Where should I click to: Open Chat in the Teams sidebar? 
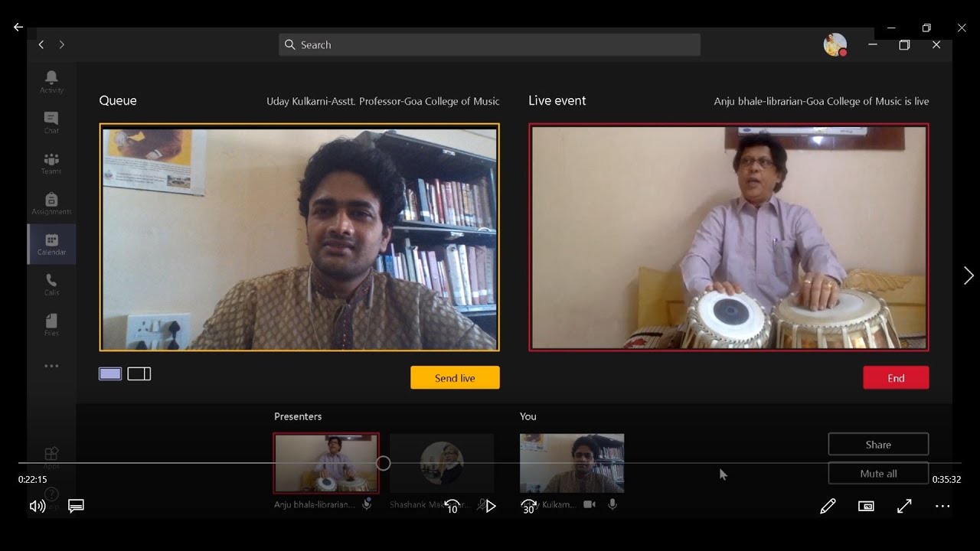[51, 122]
